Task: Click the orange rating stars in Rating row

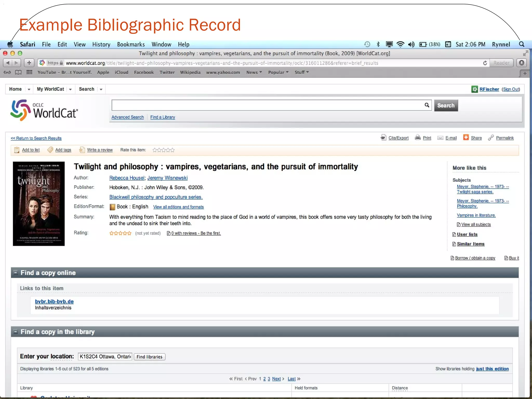Action: click(120, 233)
